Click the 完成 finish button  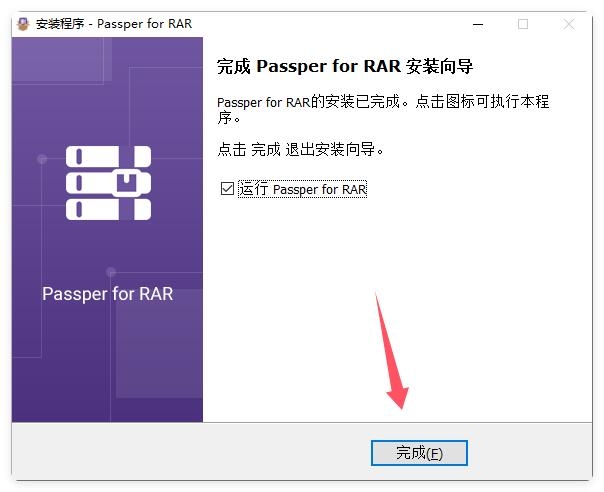pos(419,453)
